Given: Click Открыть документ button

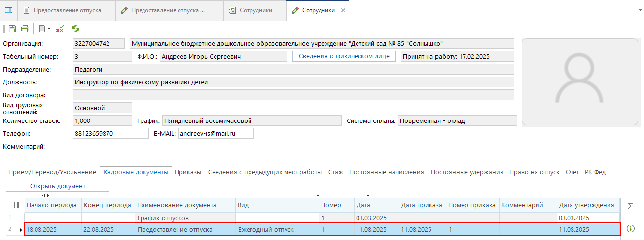Looking at the screenshot, I should coord(58,186).
